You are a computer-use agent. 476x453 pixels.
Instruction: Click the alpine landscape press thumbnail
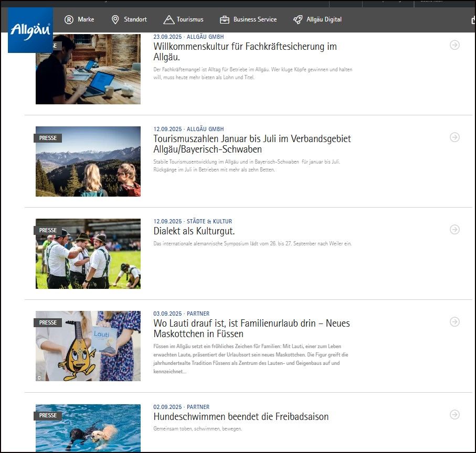click(x=88, y=161)
